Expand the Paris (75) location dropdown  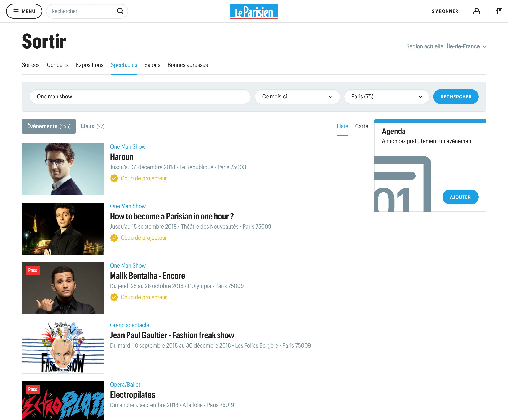[x=387, y=97]
